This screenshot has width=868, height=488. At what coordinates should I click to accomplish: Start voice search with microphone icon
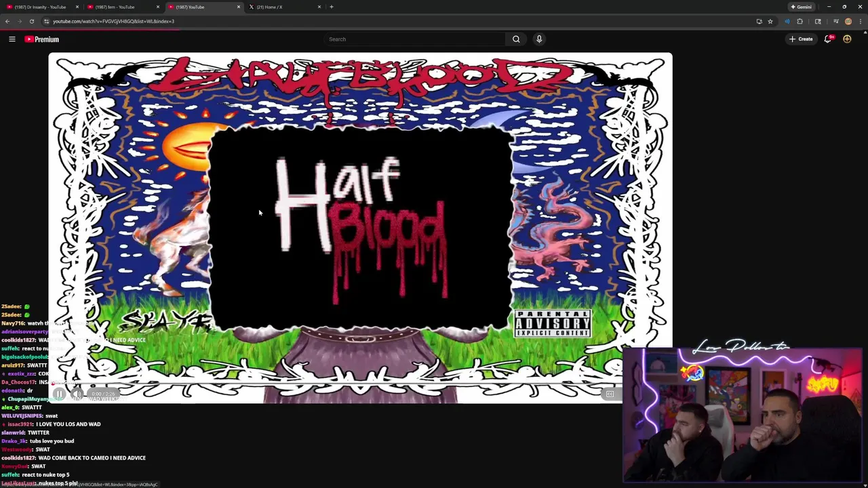tap(539, 39)
